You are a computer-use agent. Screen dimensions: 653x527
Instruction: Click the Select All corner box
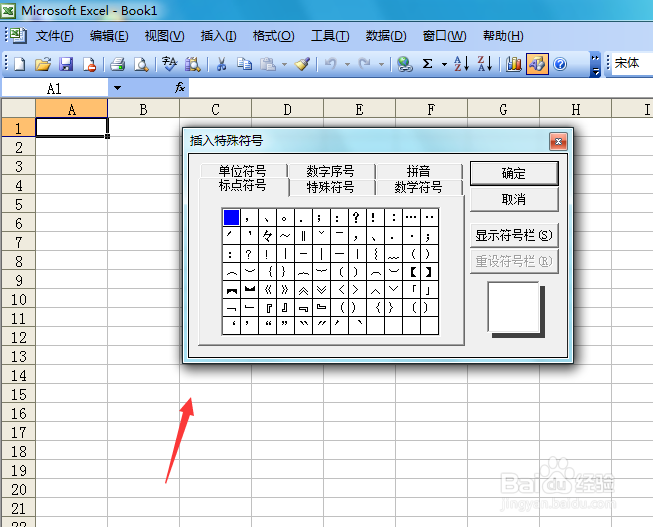[x=19, y=109]
